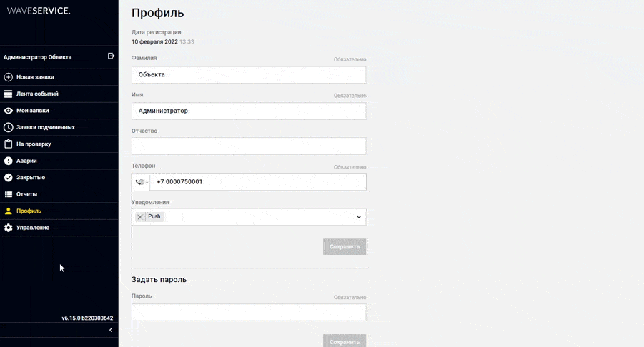
Task: Expand the Уведомления dropdown arrow
Action: [359, 217]
